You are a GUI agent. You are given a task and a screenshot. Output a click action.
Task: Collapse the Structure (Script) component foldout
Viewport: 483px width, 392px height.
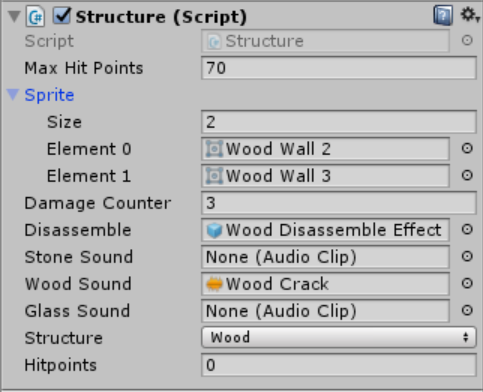[14, 16]
